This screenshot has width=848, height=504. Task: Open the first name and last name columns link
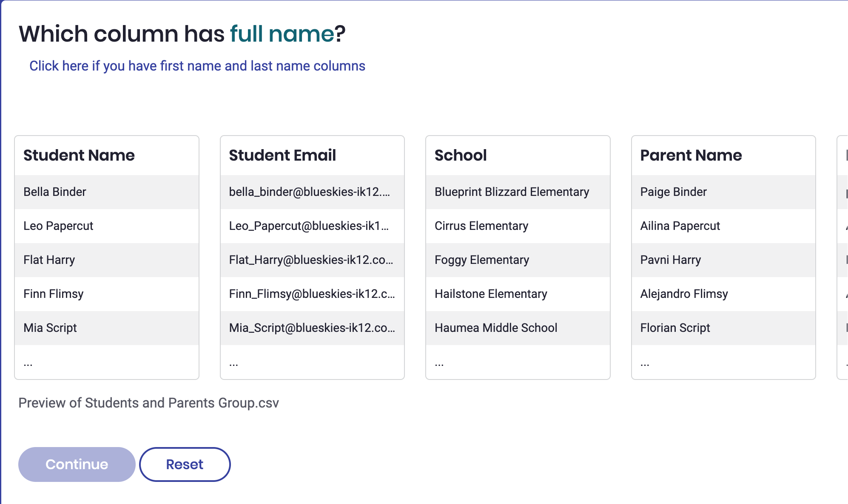197,66
